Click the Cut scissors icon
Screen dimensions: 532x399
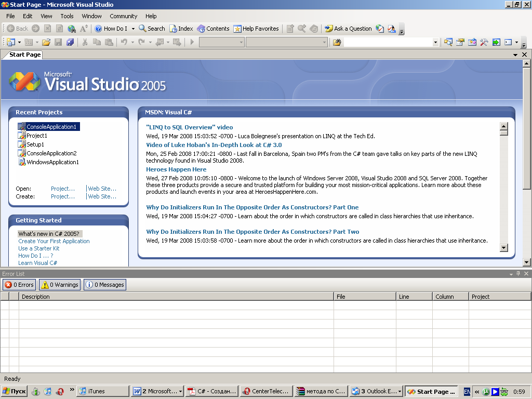[x=85, y=42]
